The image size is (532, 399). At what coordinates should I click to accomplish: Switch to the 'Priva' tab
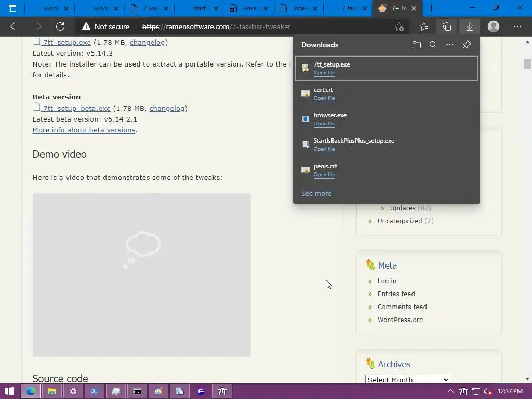click(x=249, y=8)
